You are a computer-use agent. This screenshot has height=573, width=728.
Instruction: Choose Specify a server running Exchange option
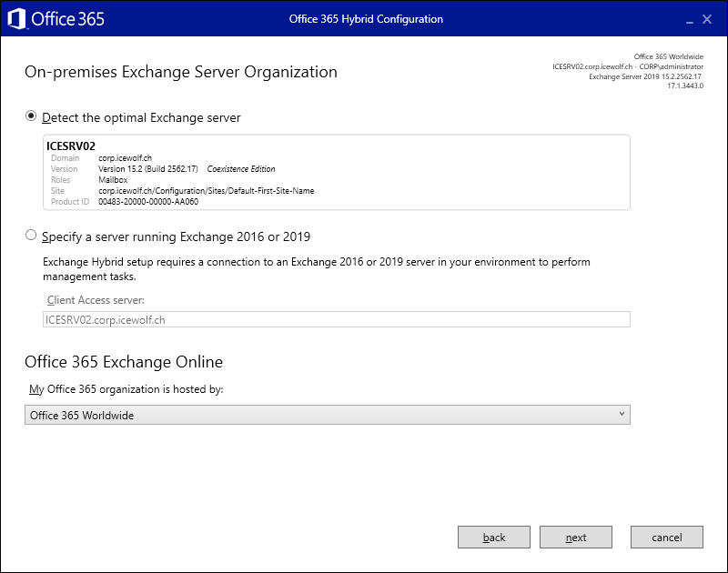pos(31,236)
